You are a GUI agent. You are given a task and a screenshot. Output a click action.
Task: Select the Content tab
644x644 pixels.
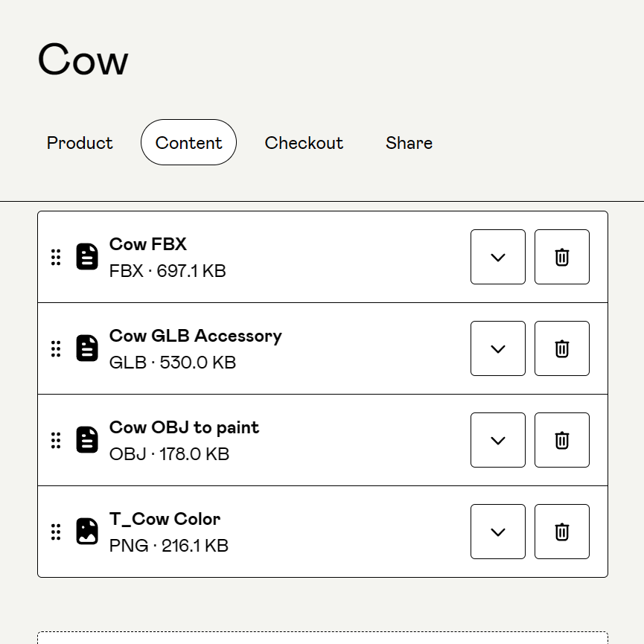(188, 143)
